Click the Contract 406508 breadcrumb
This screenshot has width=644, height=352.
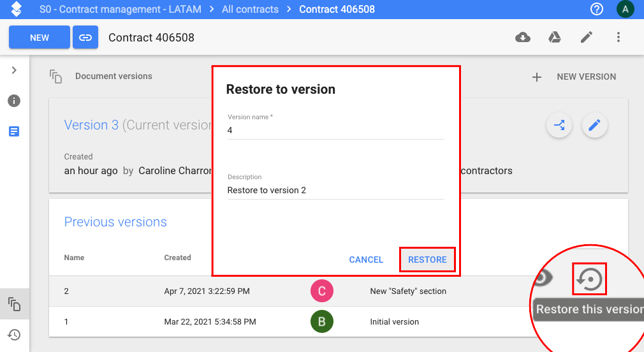tap(337, 9)
